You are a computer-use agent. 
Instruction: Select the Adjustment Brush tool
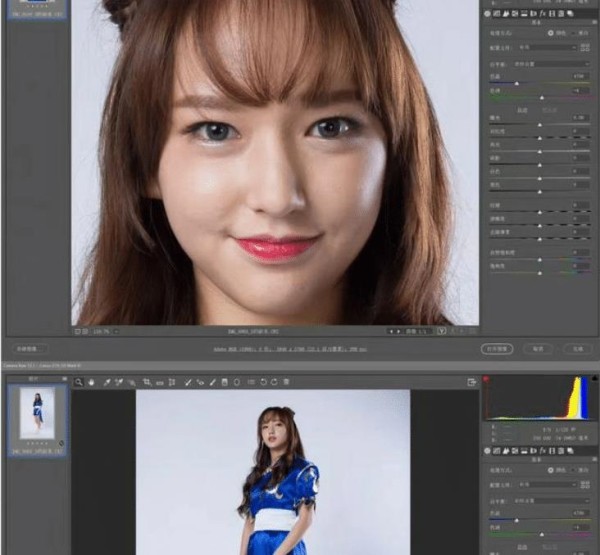pos(212,382)
